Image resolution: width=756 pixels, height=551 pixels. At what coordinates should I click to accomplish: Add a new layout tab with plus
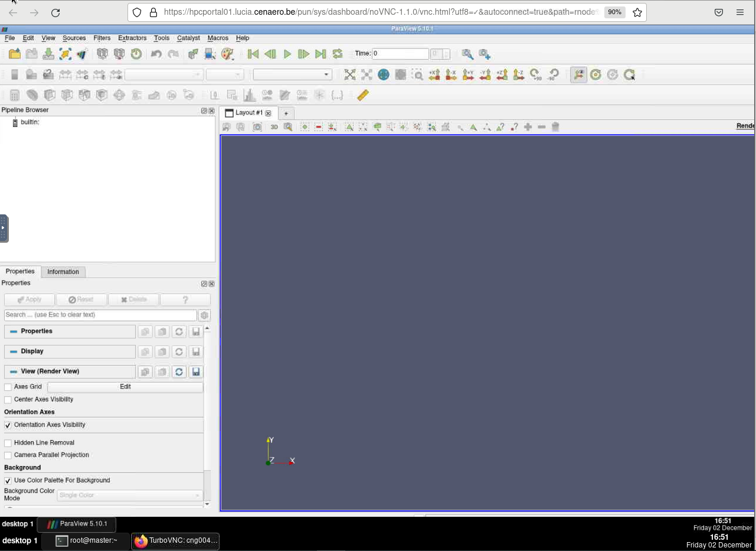286,113
